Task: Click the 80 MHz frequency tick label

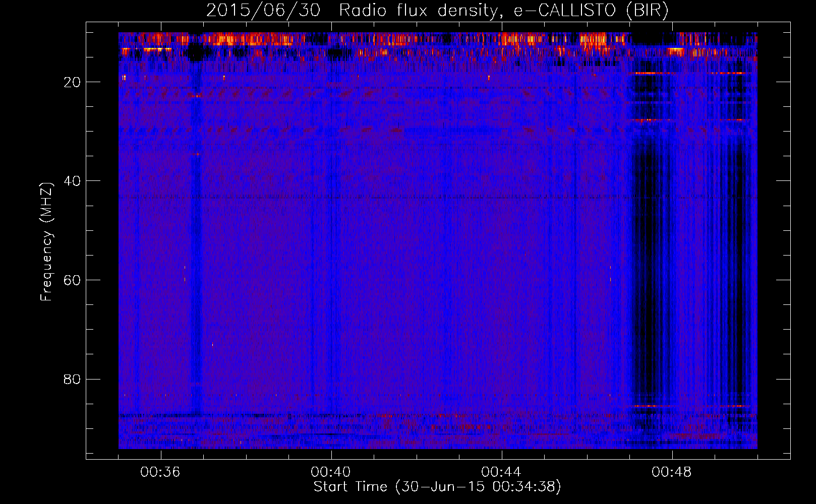Action: (72, 380)
